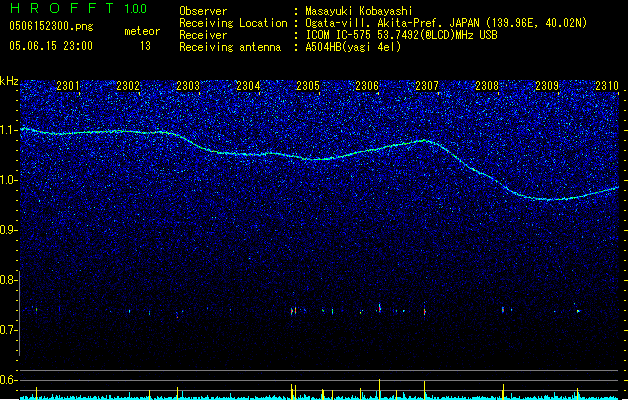Click the tall yellow spike under 2307 label
The height and width of the screenshot is (400, 629).
[x=424, y=390]
